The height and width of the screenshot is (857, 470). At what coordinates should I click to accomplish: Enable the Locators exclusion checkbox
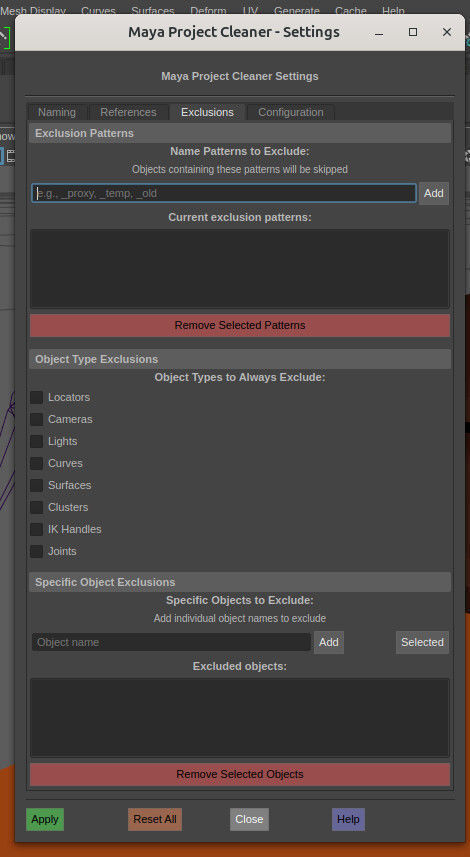click(37, 397)
